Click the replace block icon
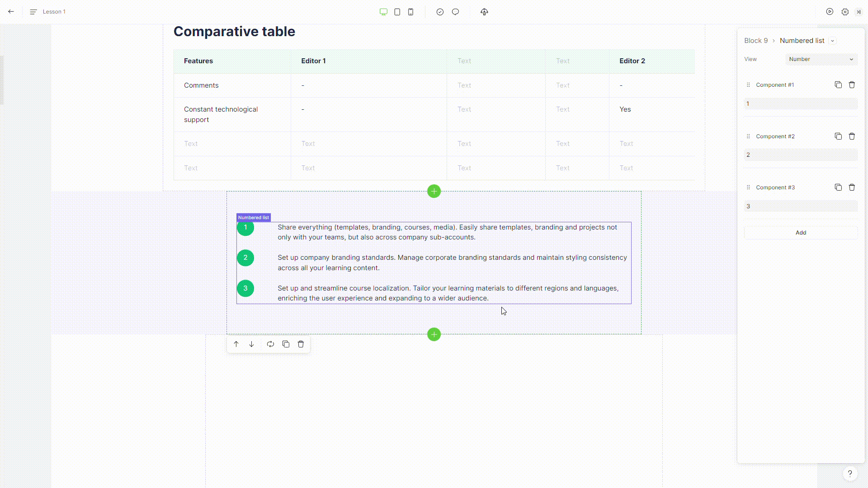 pyautogui.click(x=270, y=344)
